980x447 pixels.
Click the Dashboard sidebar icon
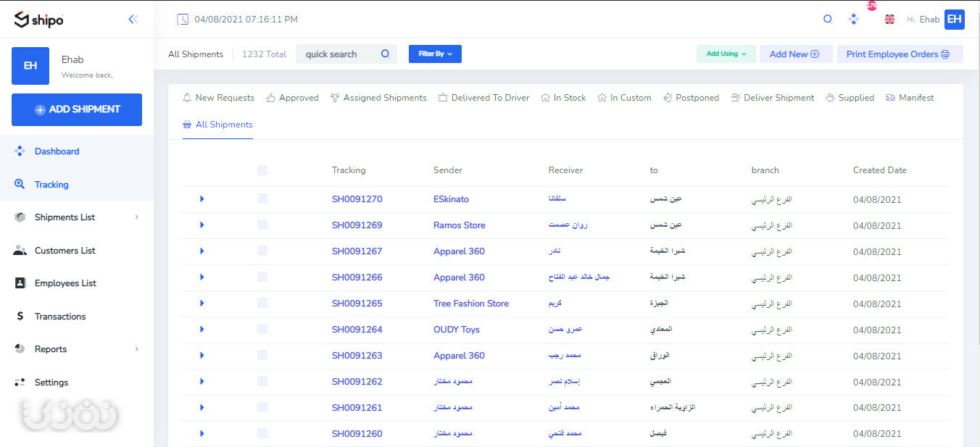[20, 151]
